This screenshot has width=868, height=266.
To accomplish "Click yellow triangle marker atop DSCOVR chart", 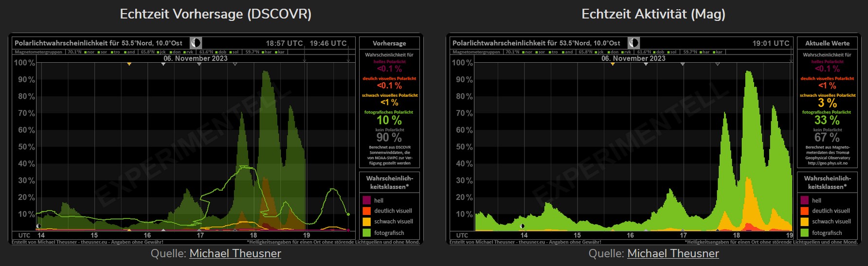I will click(129, 64).
